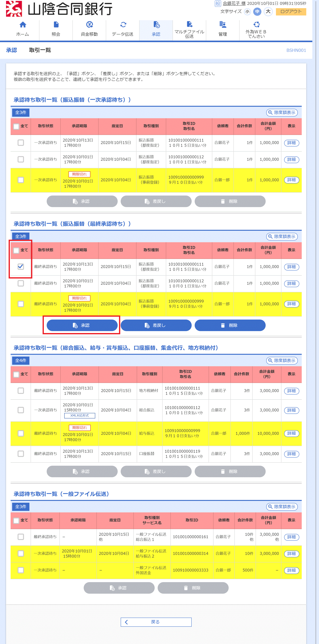Check the 給与振込 expired row
The width and height of the screenshot is (319, 644).
pos(21,433)
